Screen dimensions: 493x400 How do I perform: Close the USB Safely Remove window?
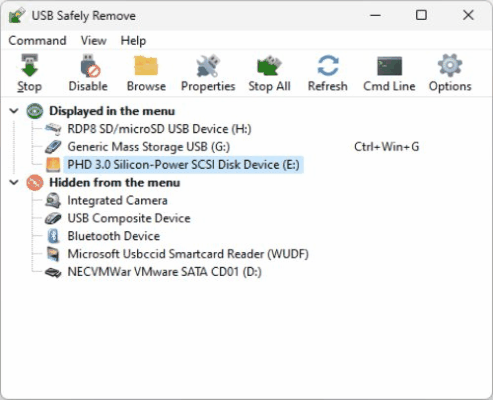click(x=468, y=15)
